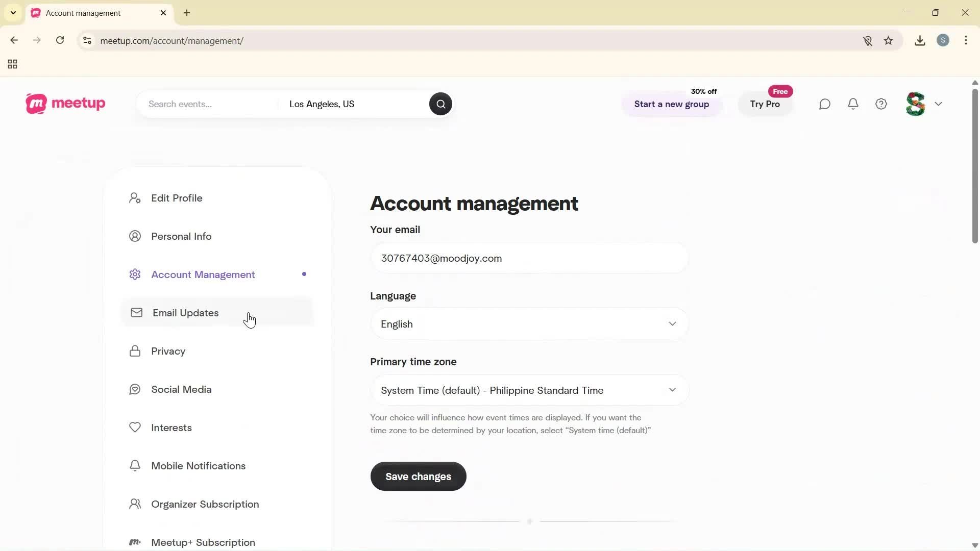The width and height of the screenshot is (980, 551).
Task: Click the Save changes button
Action: [418, 476]
